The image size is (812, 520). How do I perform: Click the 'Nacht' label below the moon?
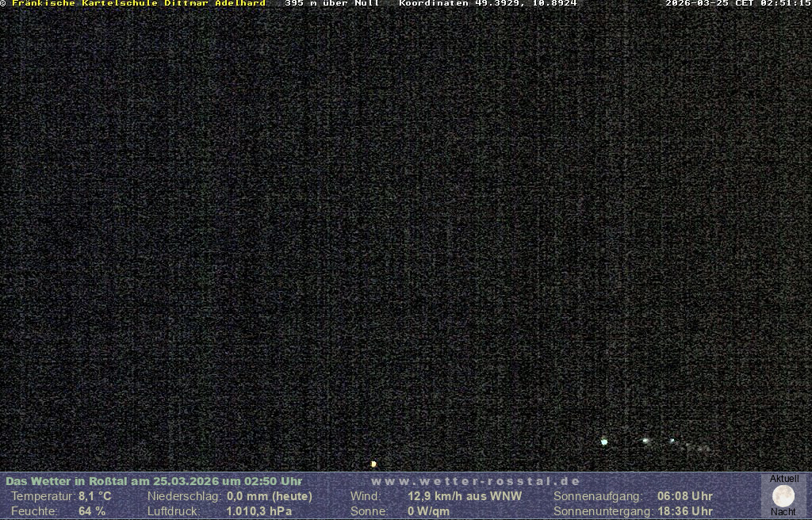tap(783, 512)
